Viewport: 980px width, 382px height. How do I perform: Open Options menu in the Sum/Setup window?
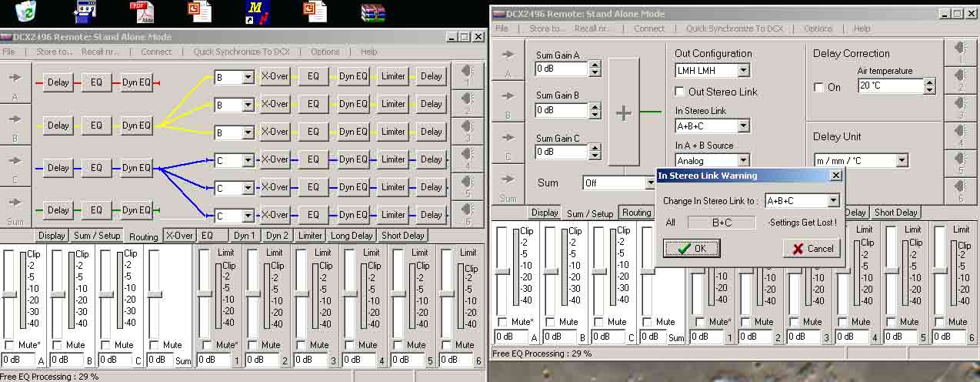818,28
